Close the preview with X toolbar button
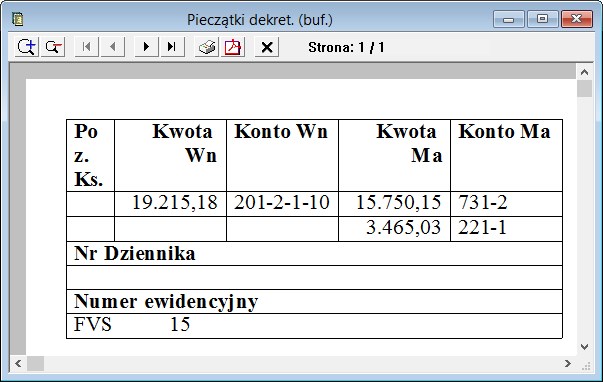 coord(267,47)
